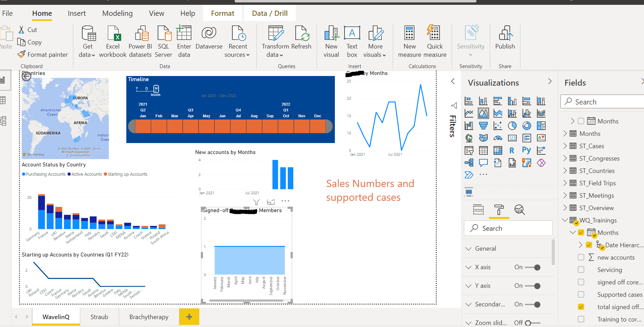Choose the donut chart visualization

tap(527, 126)
